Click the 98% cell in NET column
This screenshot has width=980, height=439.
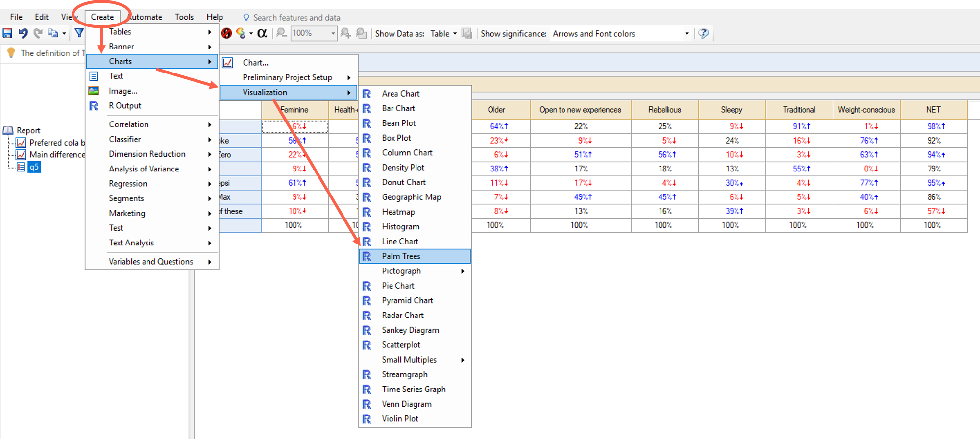(x=934, y=126)
